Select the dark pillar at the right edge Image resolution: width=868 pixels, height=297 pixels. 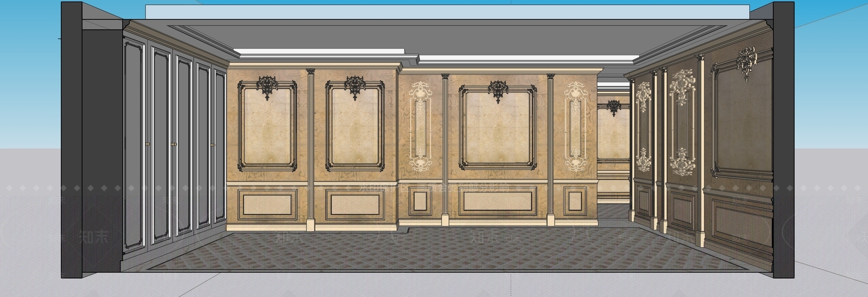pyautogui.click(x=784, y=140)
